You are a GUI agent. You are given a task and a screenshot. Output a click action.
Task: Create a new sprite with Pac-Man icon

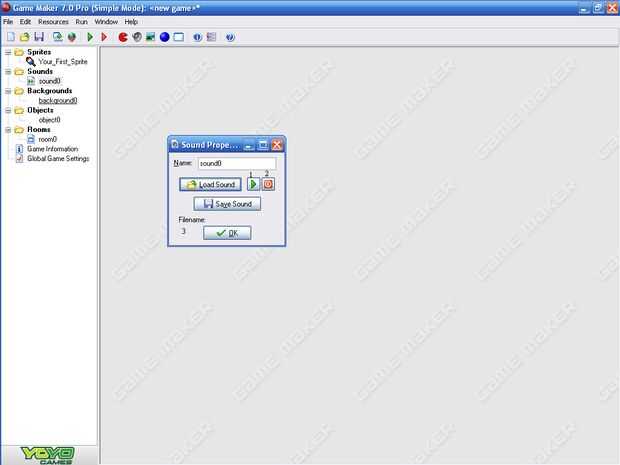tap(123, 37)
